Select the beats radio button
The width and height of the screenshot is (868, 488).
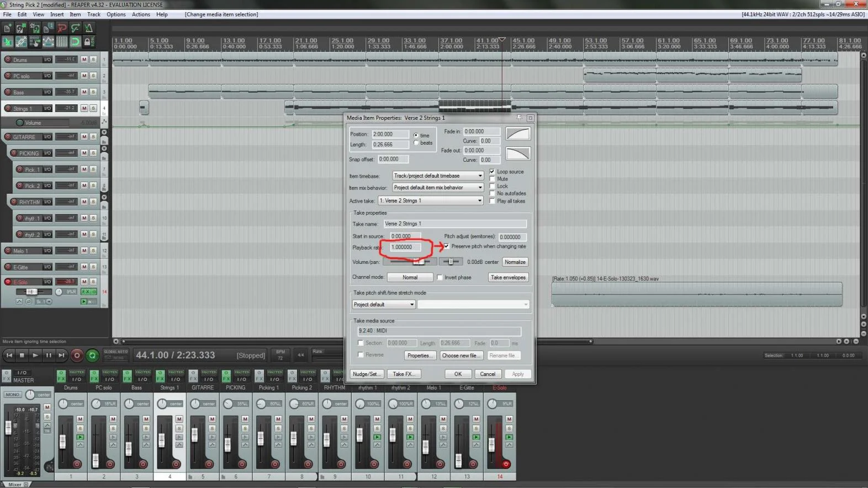tap(416, 143)
